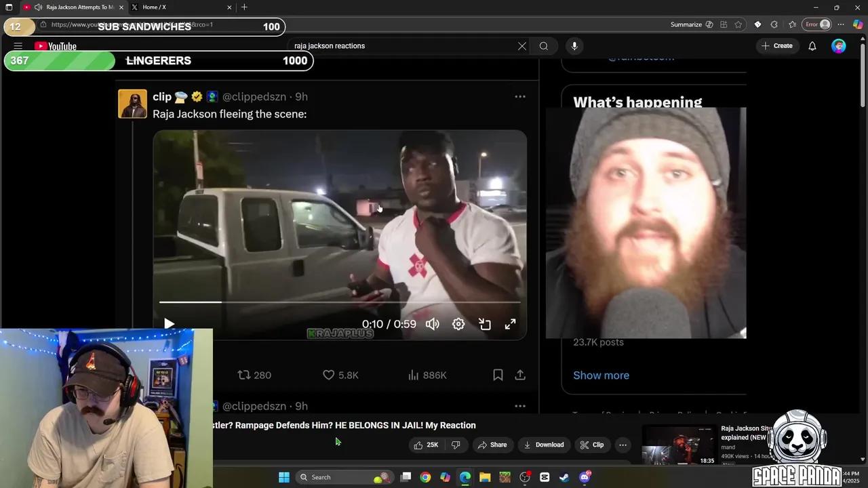Like the tweet with 5.8K likes
868x488 pixels.
point(340,375)
